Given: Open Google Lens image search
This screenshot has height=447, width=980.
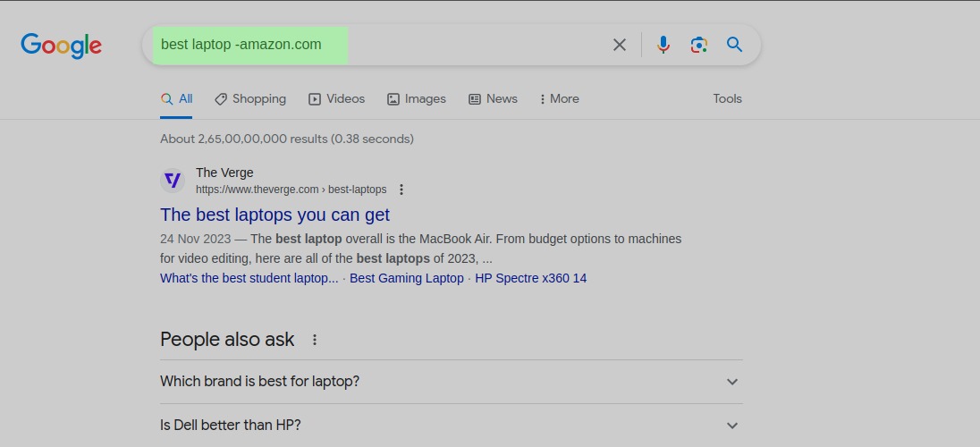Looking at the screenshot, I should [698, 45].
